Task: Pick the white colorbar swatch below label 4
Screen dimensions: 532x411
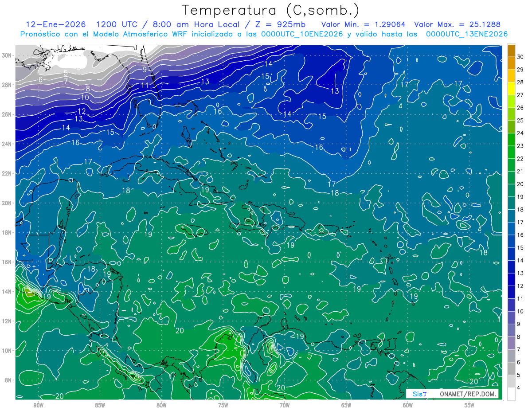Action: 511,394
